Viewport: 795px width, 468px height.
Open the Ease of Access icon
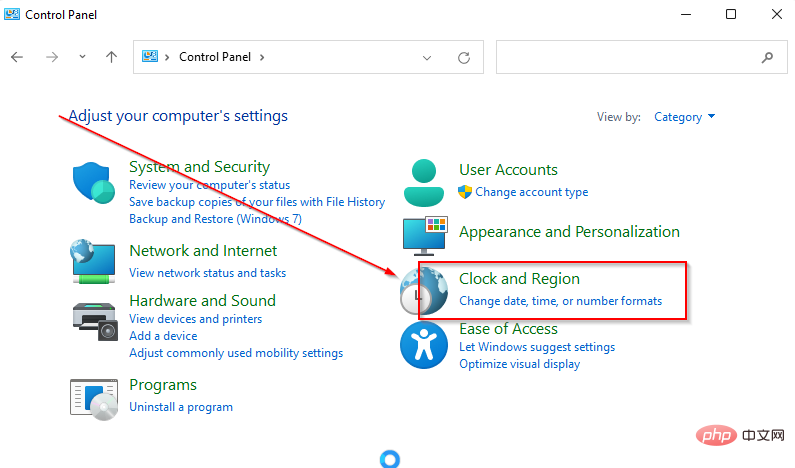[x=424, y=346]
